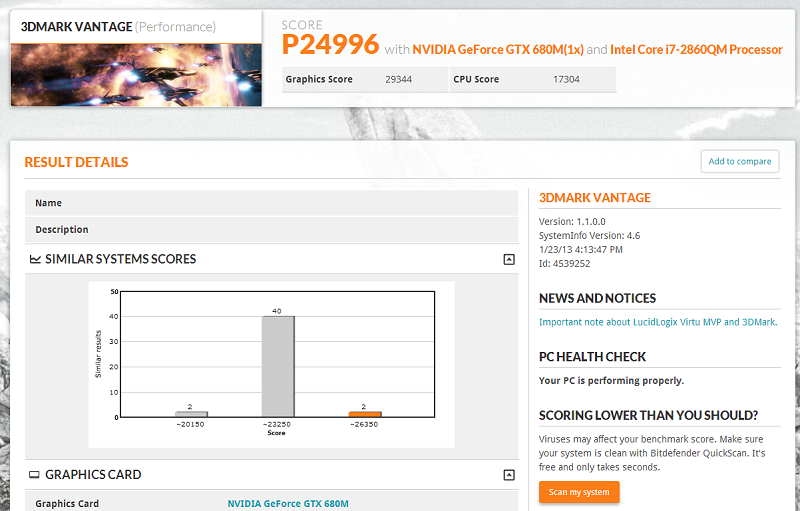Click the Name row label
This screenshot has height=511, width=800.
(48, 203)
